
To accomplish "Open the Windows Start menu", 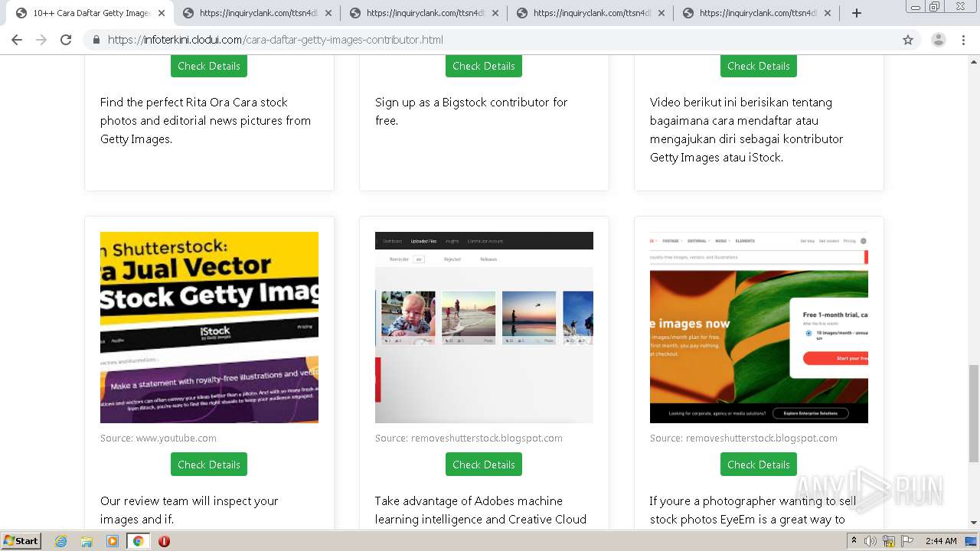I will 21,540.
